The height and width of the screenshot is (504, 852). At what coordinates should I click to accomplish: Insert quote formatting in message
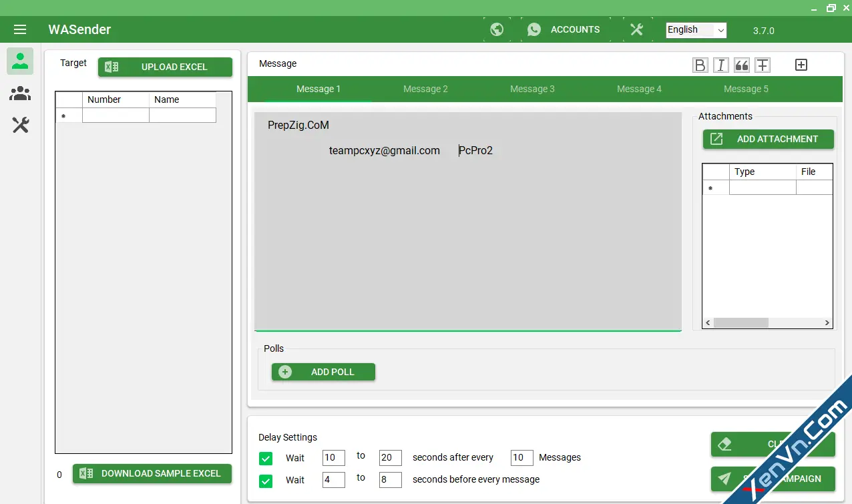click(741, 65)
